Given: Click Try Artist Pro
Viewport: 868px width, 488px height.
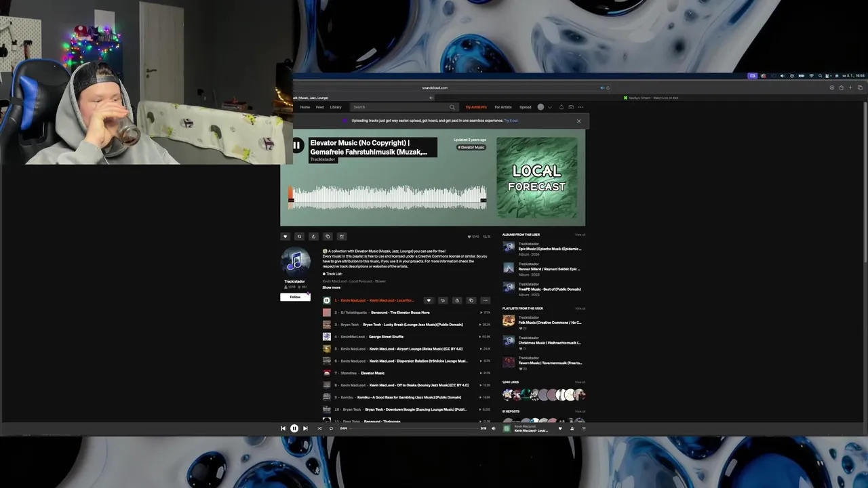Looking at the screenshot, I should (x=476, y=107).
